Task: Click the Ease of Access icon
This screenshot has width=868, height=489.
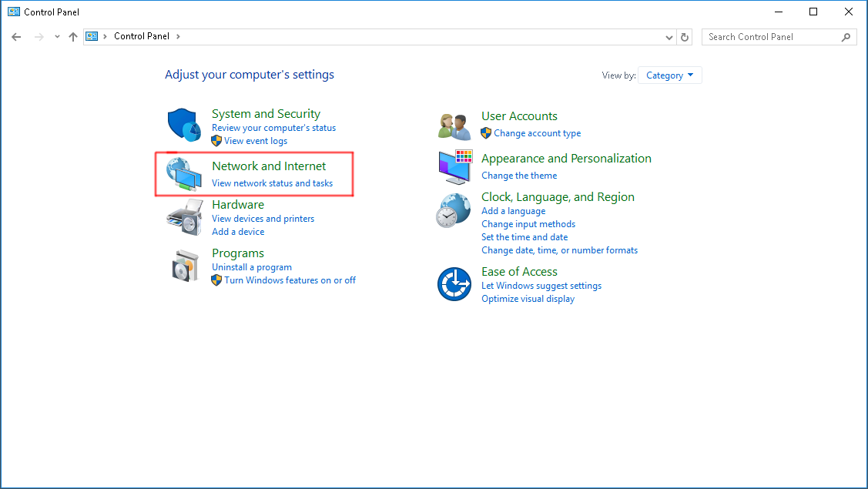Action: (454, 284)
